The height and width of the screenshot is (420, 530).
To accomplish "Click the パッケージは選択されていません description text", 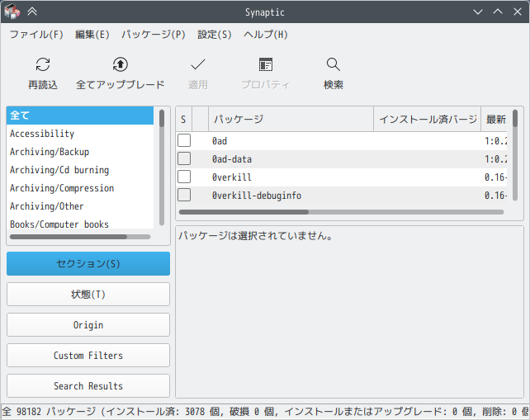I will coord(256,236).
